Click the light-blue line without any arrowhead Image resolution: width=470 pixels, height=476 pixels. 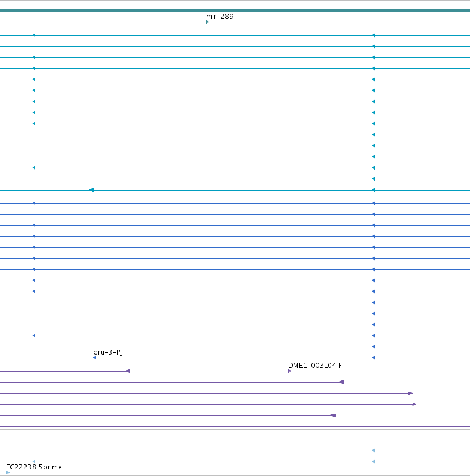click(x=235, y=440)
